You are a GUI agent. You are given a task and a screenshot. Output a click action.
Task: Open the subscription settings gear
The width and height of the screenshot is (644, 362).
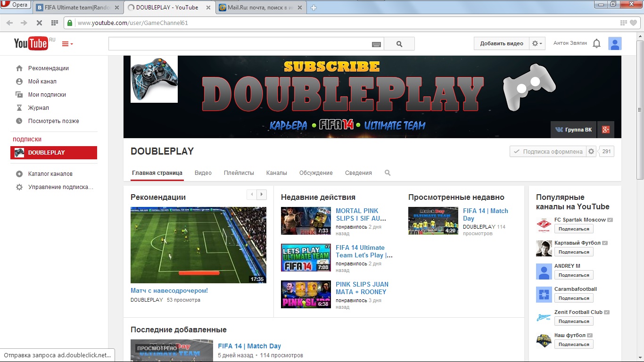(591, 151)
